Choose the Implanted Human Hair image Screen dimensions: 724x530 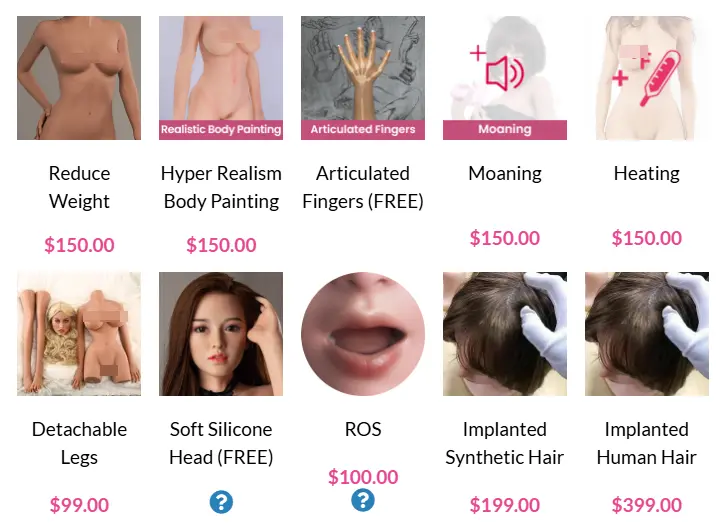(646, 334)
